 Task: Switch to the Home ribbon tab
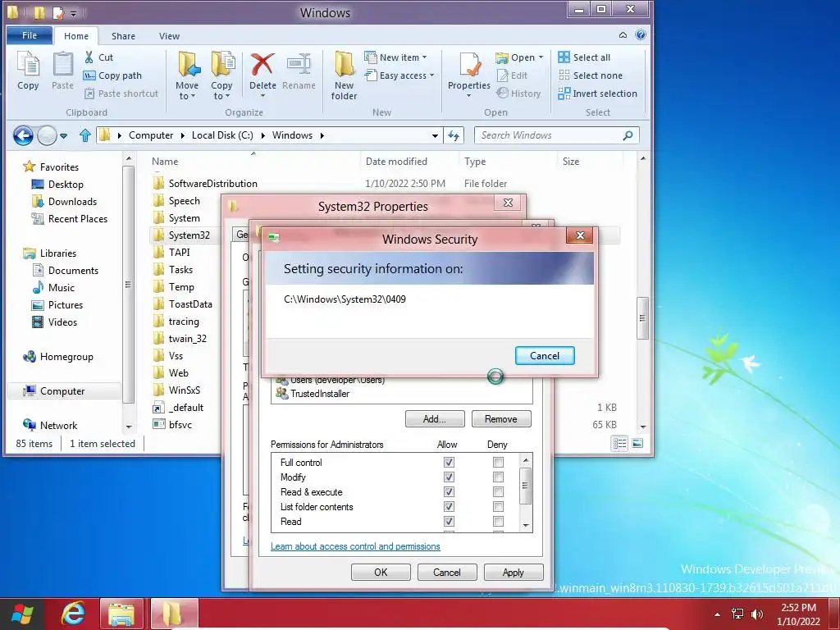[x=76, y=36]
